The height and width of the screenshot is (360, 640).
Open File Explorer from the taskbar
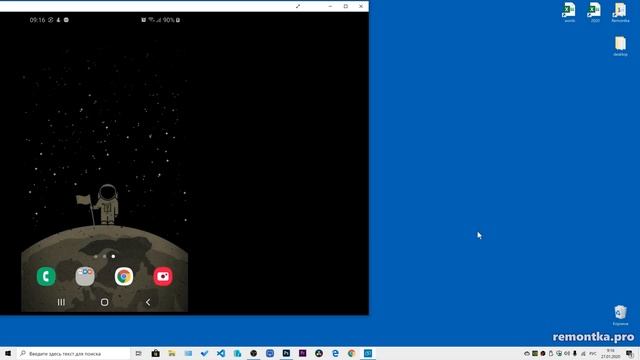172,353
